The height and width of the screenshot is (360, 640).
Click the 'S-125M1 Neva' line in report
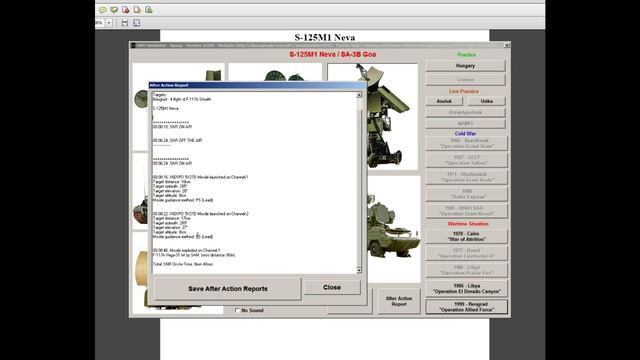point(165,109)
